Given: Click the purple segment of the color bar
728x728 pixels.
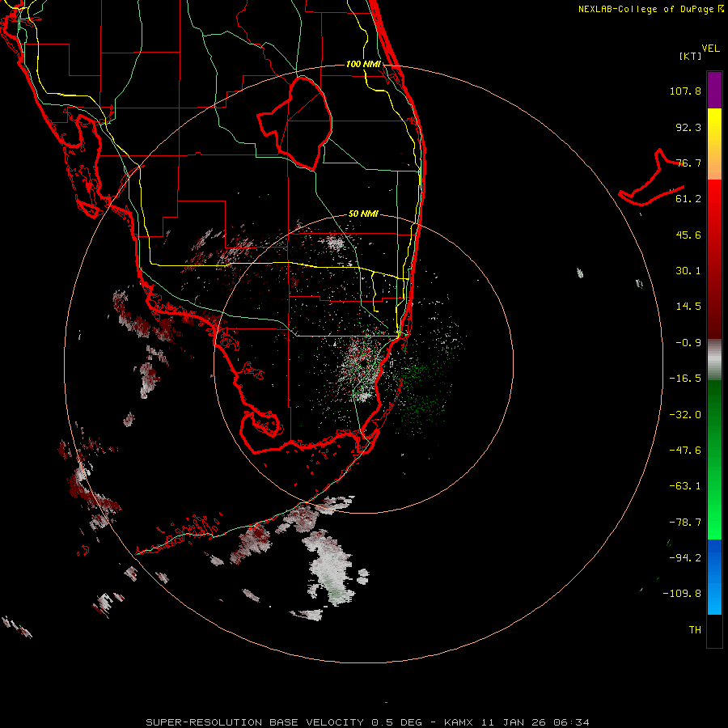Looking at the screenshot, I should click(714, 90).
